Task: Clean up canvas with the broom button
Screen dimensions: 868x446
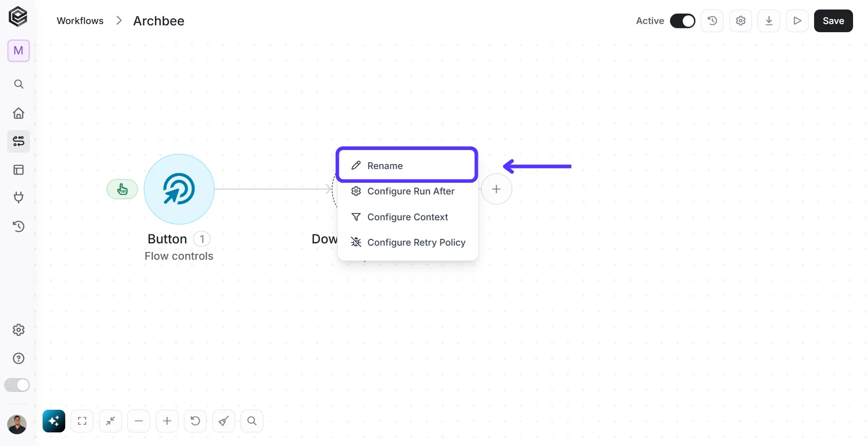Action: pos(224,421)
